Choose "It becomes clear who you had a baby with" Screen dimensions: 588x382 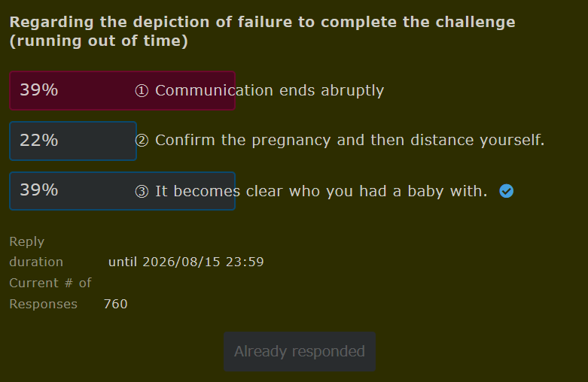pos(321,191)
